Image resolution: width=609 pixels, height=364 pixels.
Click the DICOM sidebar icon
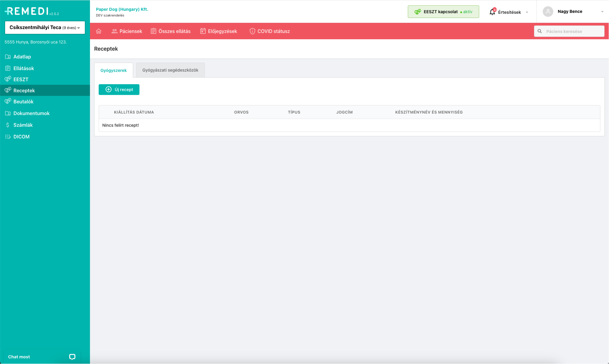click(8, 137)
